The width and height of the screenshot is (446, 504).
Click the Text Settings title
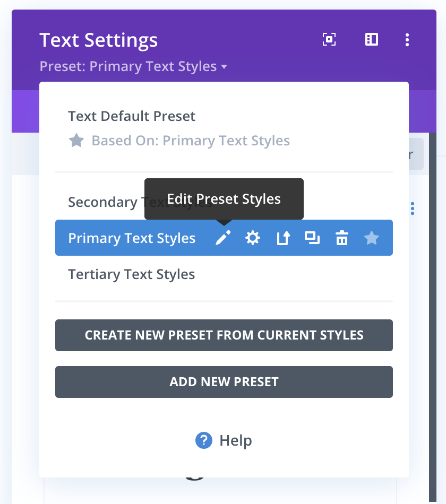point(99,40)
